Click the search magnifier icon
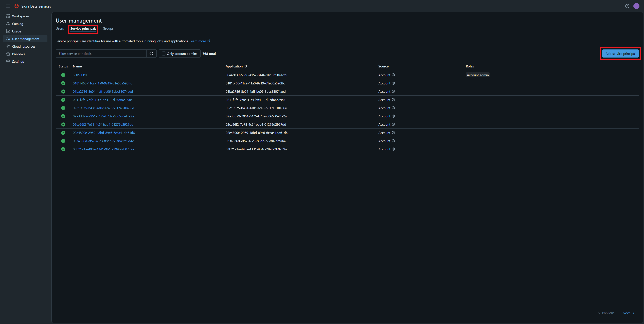Viewport: 644px width, 324px height. pos(151,53)
